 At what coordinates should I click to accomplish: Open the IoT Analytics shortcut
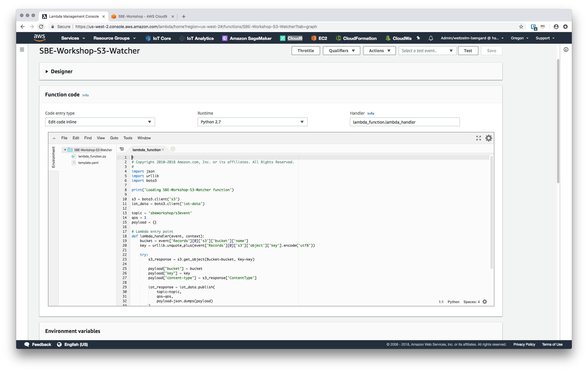point(196,38)
